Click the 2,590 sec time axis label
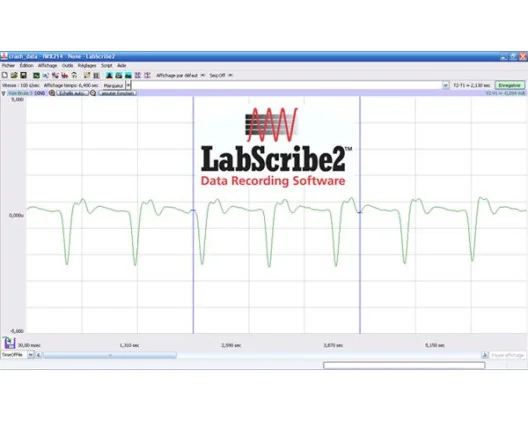The image size is (528, 422). point(231,345)
